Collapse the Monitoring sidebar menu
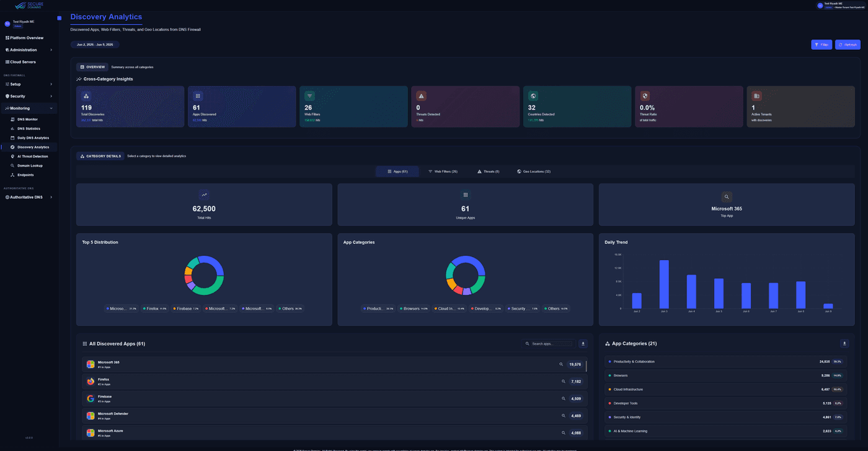Viewport: 868px width, 451px height. (x=29, y=108)
